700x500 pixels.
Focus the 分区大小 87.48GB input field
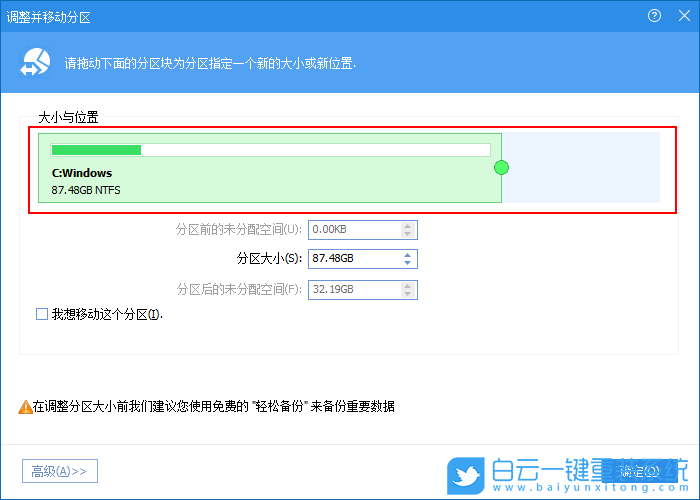pyautogui.click(x=352, y=260)
